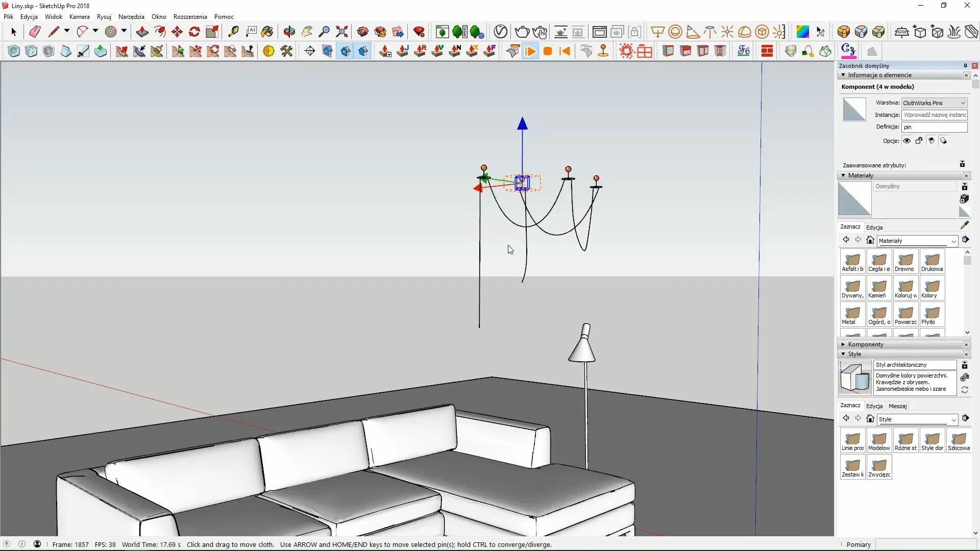Click the rainbow color swatch toolbar icon

point(802,32)
